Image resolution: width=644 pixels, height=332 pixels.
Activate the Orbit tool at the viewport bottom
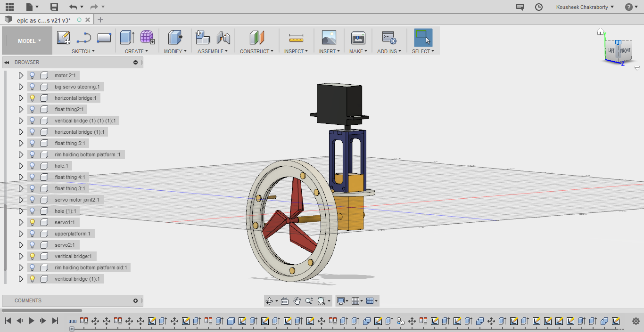[x=269, y=300]
